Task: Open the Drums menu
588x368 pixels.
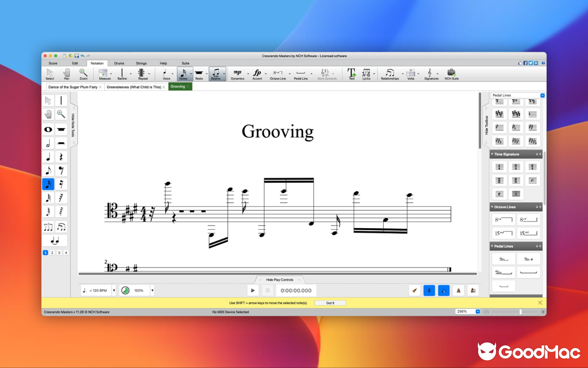Action: pos(119,63)
